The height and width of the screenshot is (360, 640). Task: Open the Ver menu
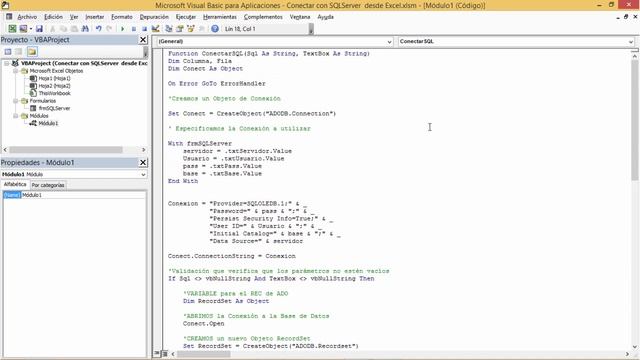pyautogui.click(x=74, y=17)
